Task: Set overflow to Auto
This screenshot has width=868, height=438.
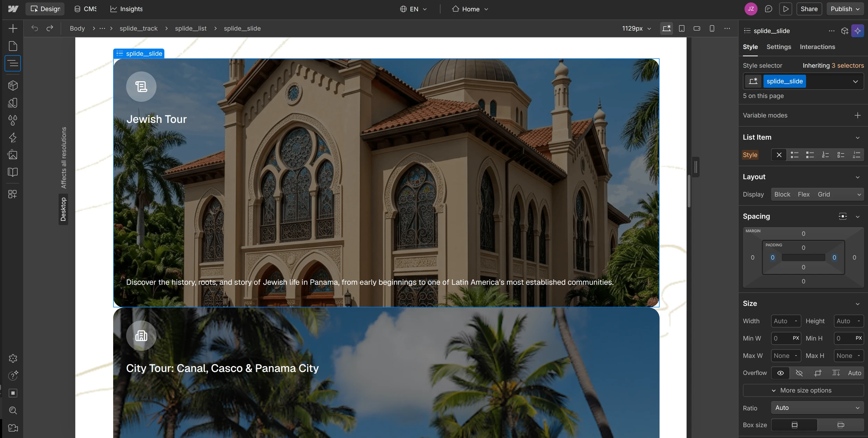Action: [x=854, y=373]
